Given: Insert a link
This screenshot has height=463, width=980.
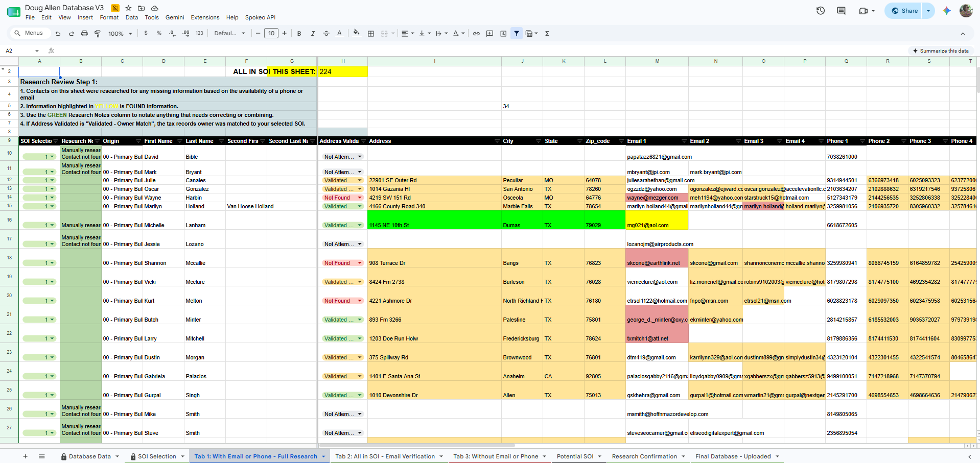Looking at the screenshot, I should click(x=476, y=34).
